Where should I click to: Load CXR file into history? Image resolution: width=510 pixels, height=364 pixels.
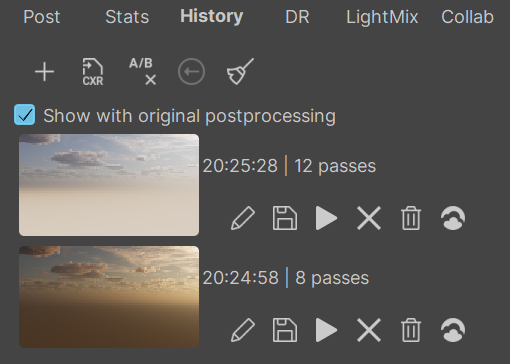tap(93, 72)
